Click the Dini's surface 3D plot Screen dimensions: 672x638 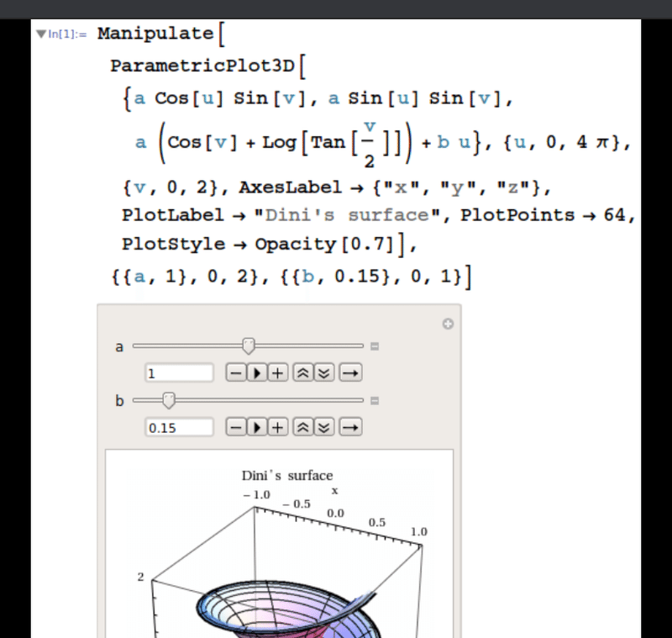tap(279, 544)
